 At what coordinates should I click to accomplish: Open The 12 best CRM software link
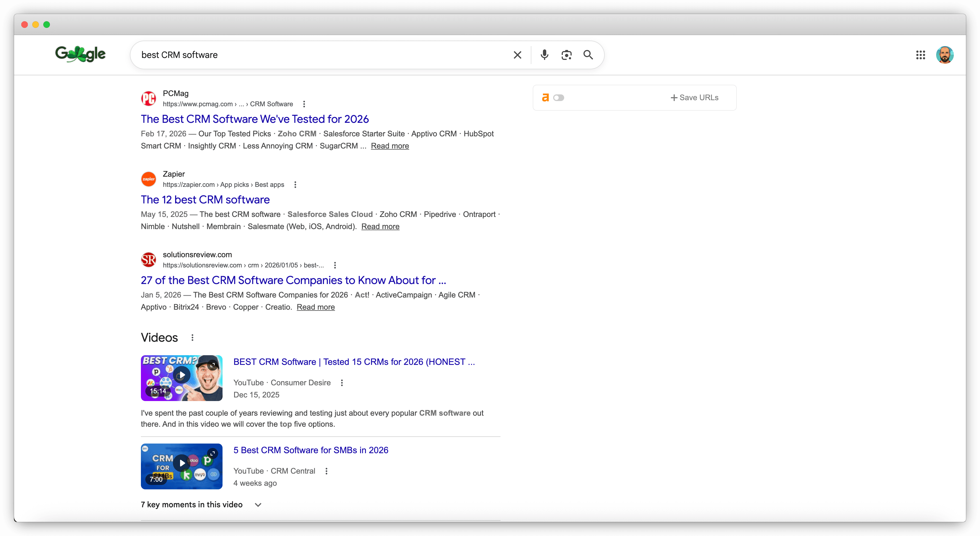[205, 200]
